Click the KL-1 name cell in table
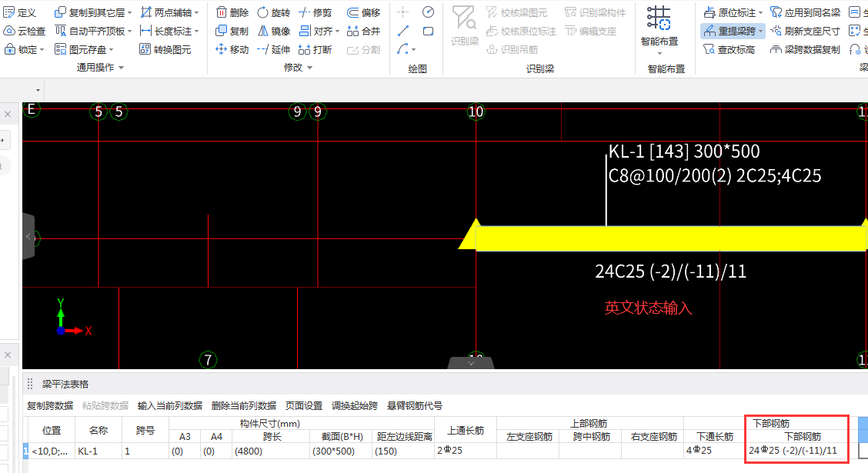Image resolution: width=868 pixels, height=473 pixels. pos(98,451)
